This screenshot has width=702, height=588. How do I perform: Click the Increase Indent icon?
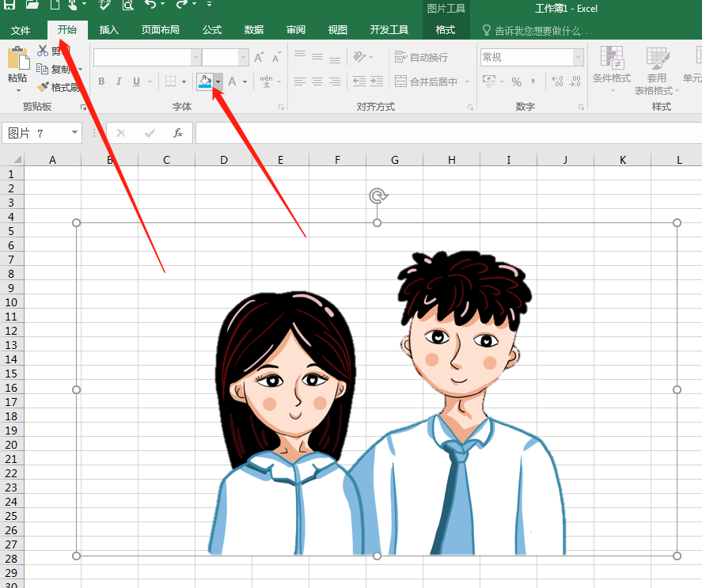pos(377,81)
